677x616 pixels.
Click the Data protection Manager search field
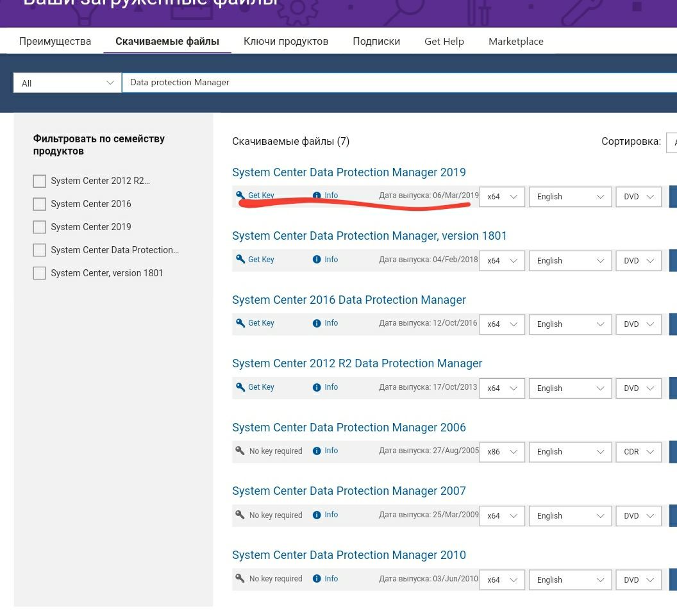point(399,83)
